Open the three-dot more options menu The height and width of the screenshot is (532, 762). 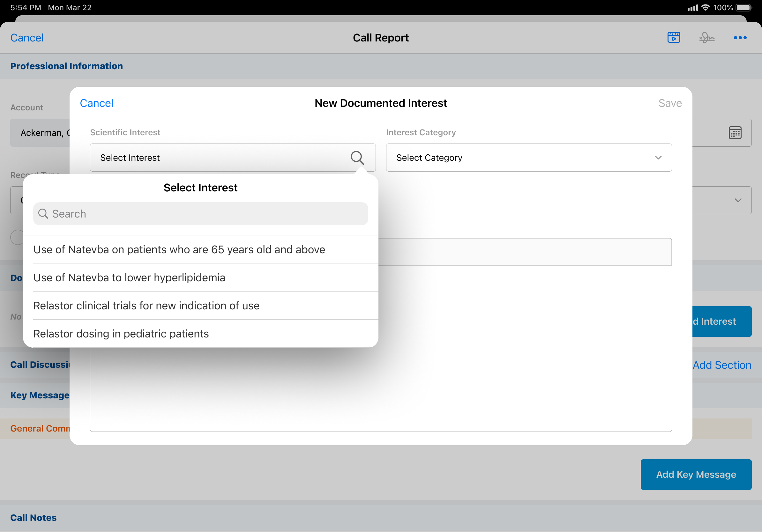pyautogui.click(x=740, y=38)
